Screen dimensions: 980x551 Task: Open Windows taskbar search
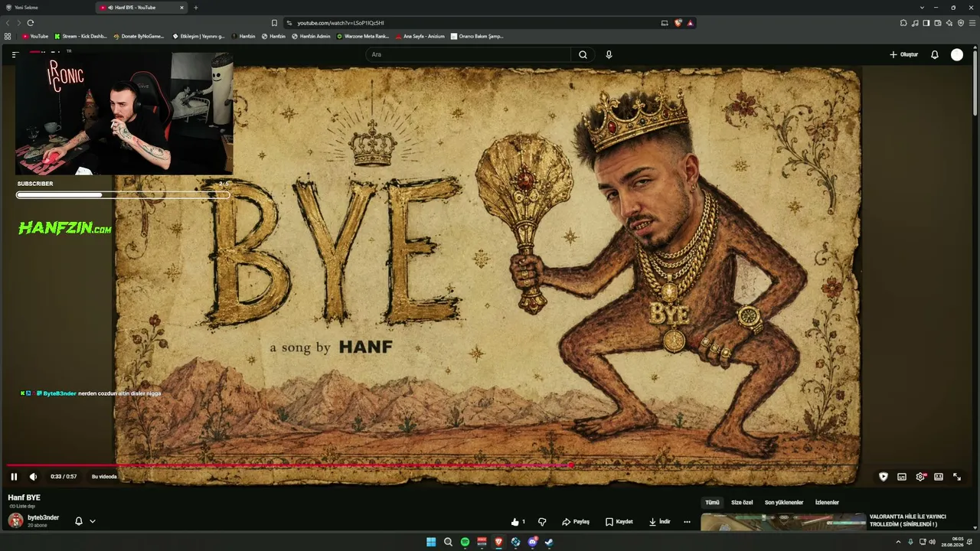click(x=448, y=542)
